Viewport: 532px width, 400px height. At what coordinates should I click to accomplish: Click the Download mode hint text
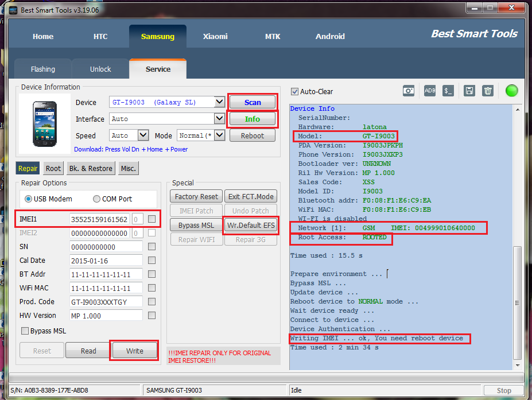[131, 149]
